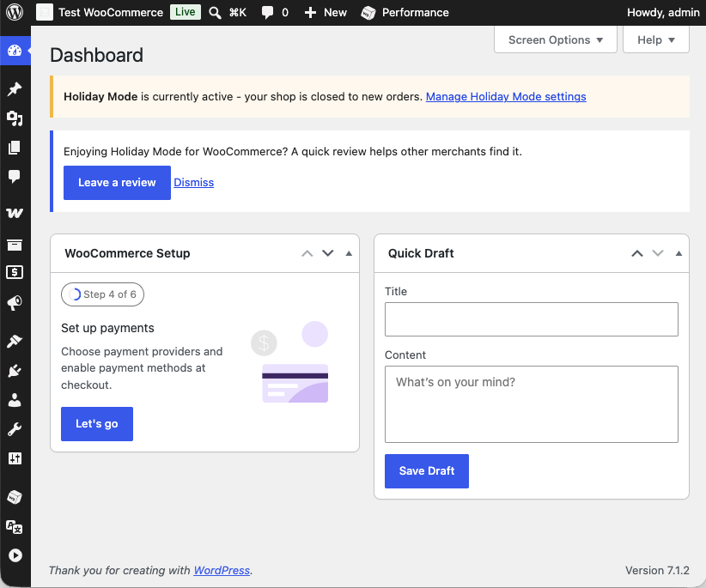
Task: Click the site icon beside Test WooCommerce
Action: coord(45,12)
